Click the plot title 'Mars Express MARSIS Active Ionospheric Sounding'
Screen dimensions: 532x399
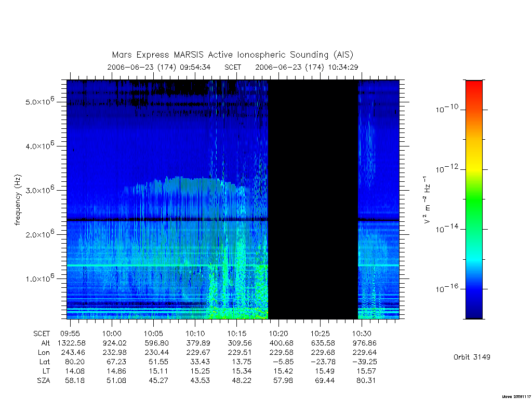220,55
